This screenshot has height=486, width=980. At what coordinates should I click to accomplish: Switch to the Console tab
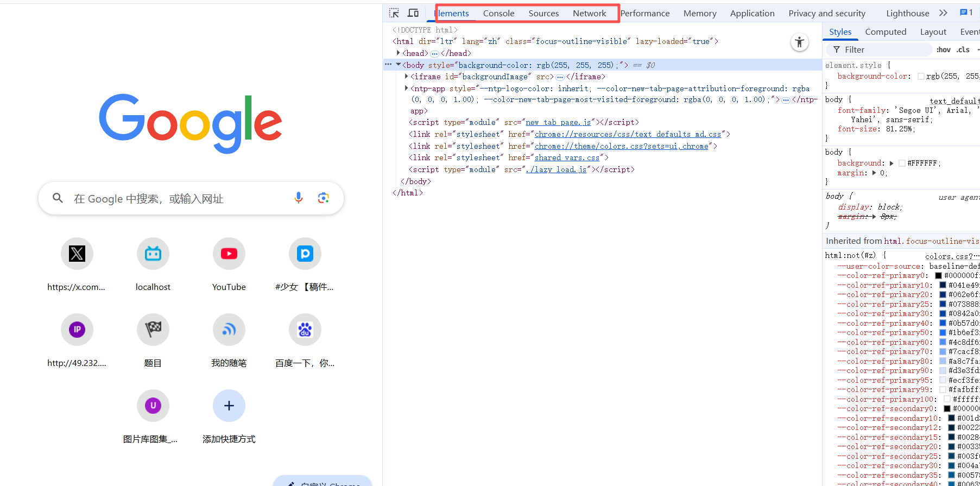498,13
